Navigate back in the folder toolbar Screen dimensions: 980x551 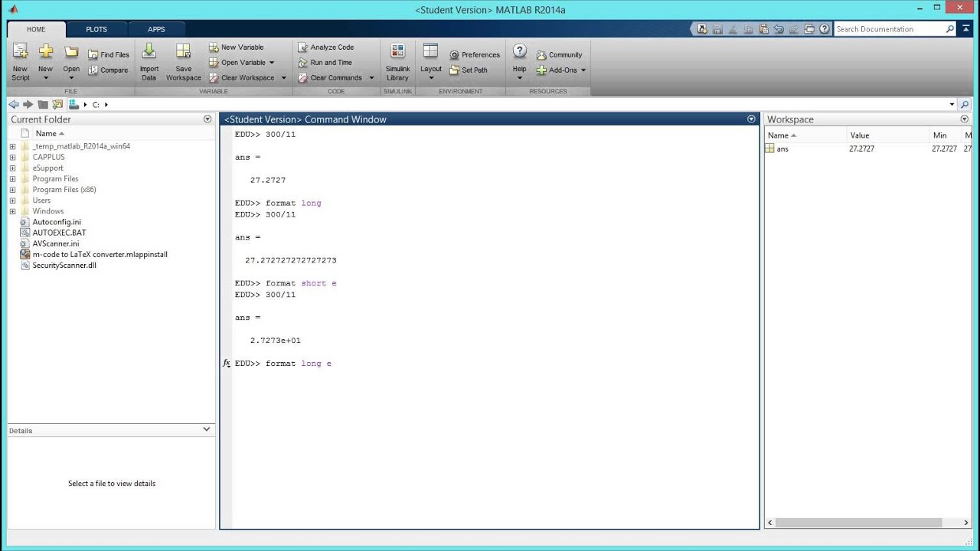click(13, 104)
